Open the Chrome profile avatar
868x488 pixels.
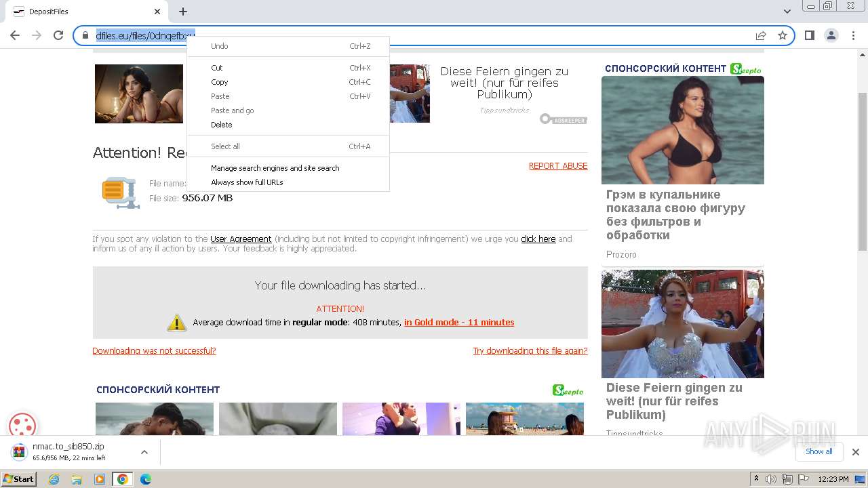831,35
